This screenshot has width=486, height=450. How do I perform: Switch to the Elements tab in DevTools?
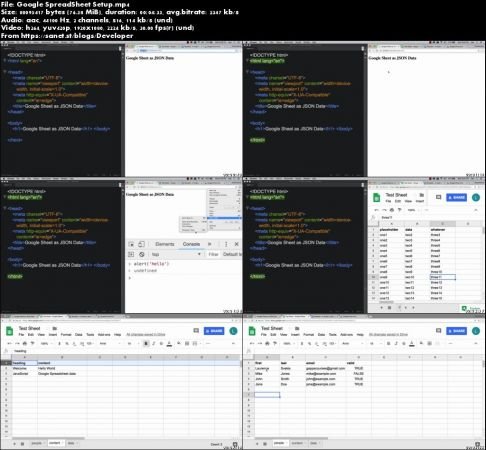[165, 244]
